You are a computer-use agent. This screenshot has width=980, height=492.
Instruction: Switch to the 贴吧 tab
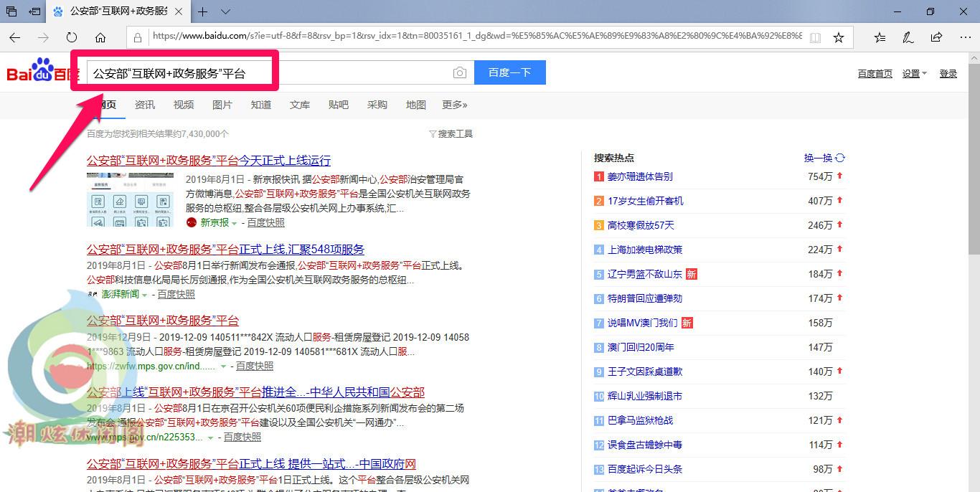(339, 105)
